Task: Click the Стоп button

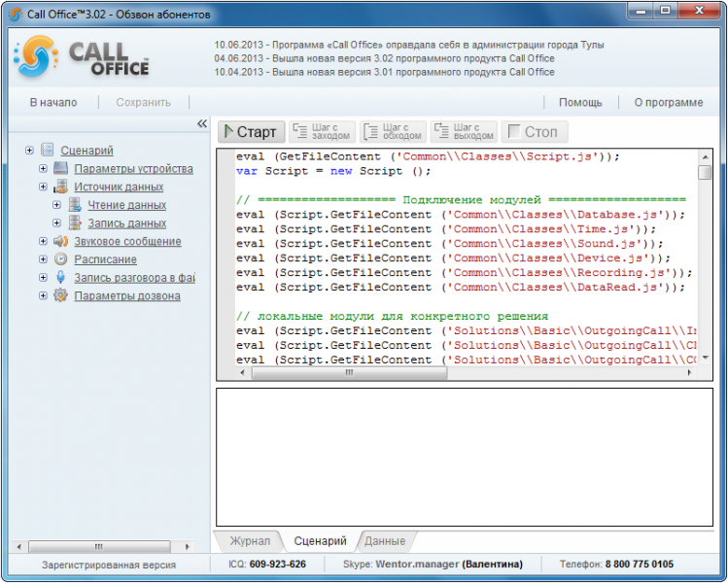Action: click(535, 132)
